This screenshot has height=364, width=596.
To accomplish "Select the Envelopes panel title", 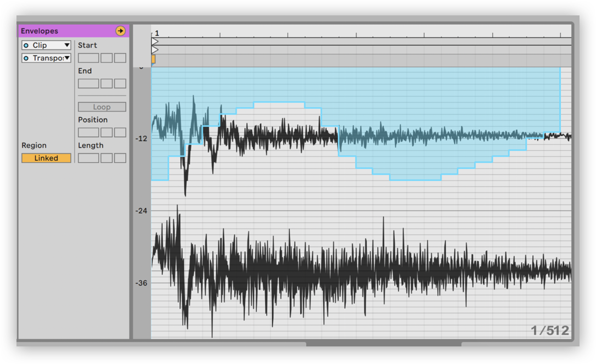I will (x=38, y=31).
